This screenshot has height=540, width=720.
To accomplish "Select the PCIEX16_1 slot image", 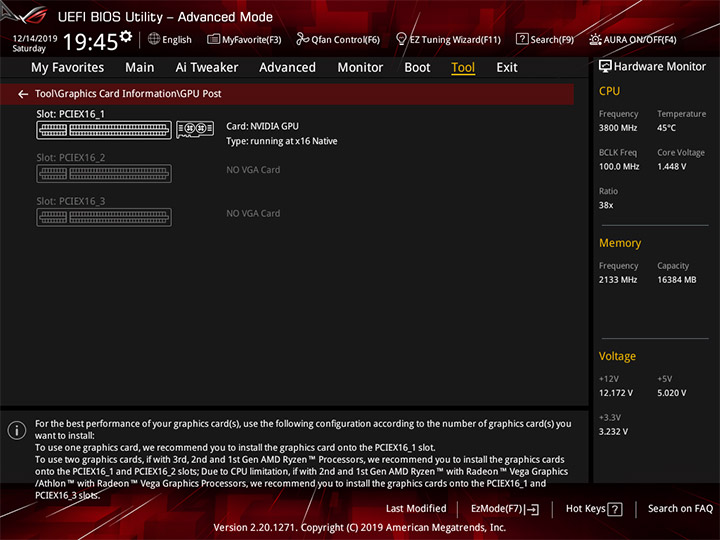I will click(104, 130).
